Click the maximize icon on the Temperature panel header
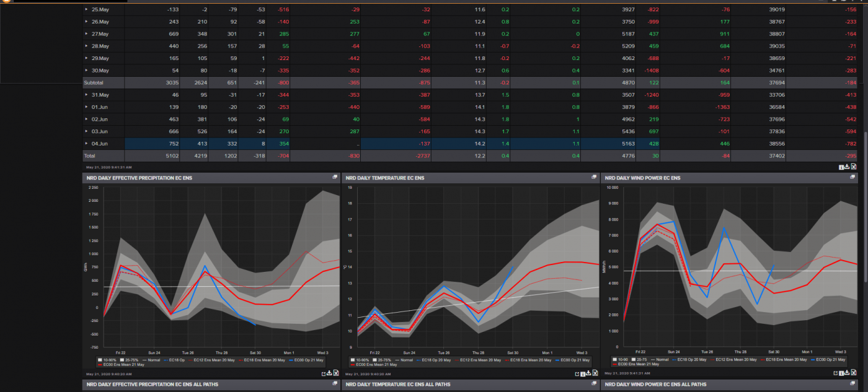 pyautogui.click(x=593, y=177)
